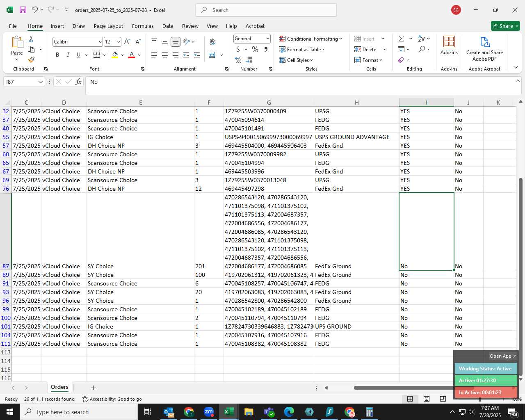Click the Format Painter brush icon

click(31, 60)
